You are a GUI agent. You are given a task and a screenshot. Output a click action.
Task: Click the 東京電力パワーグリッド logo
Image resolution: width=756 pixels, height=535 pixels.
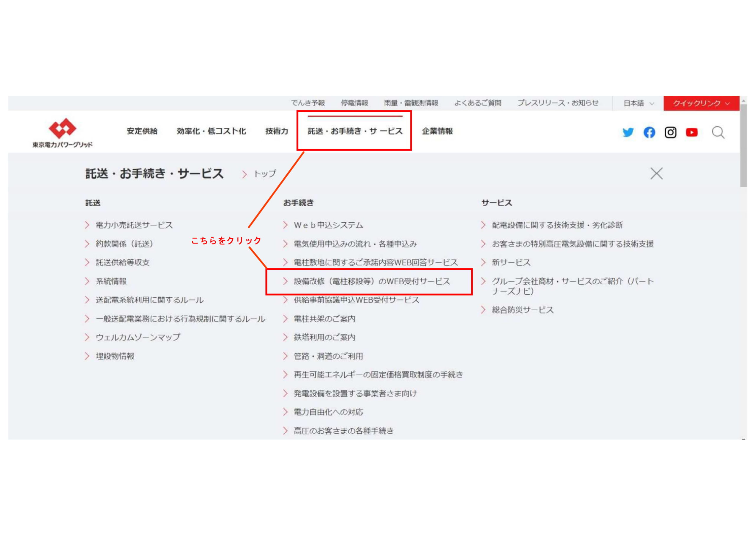pos(62,133)
